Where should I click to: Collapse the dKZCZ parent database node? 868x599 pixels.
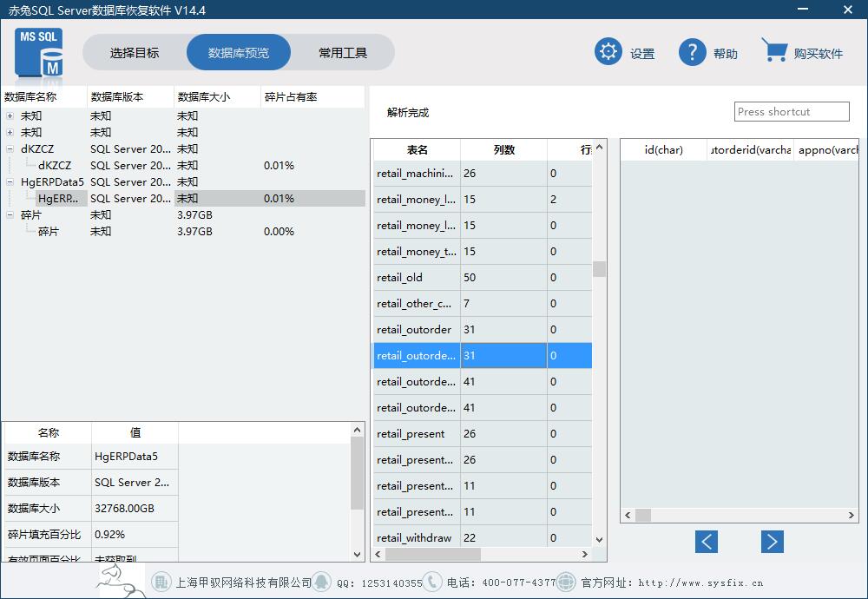click(10, 149)
